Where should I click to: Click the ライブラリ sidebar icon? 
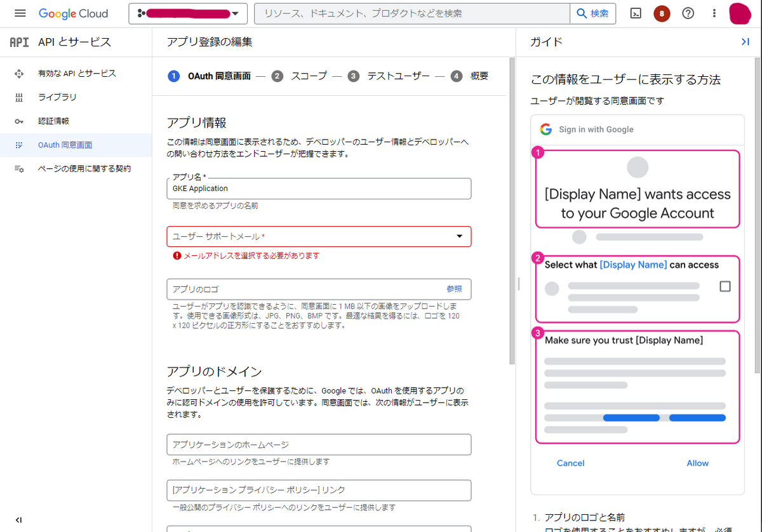click(19, 97)
